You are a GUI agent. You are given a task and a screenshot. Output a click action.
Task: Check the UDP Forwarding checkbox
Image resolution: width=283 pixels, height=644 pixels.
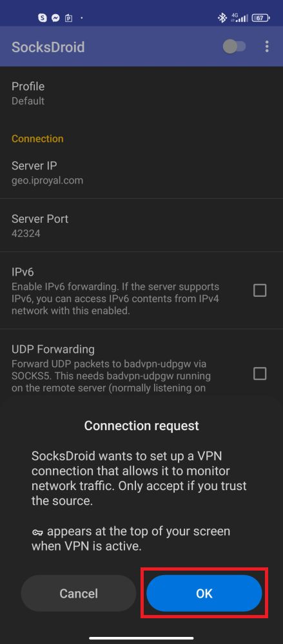260,374
